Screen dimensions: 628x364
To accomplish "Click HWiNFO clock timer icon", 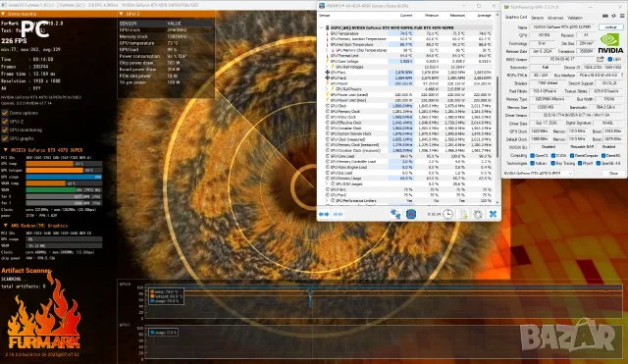I will tap(447, 214).
